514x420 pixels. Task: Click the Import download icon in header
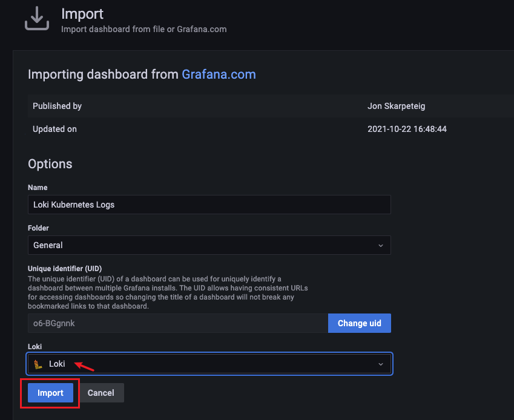(x=37, y=19)
